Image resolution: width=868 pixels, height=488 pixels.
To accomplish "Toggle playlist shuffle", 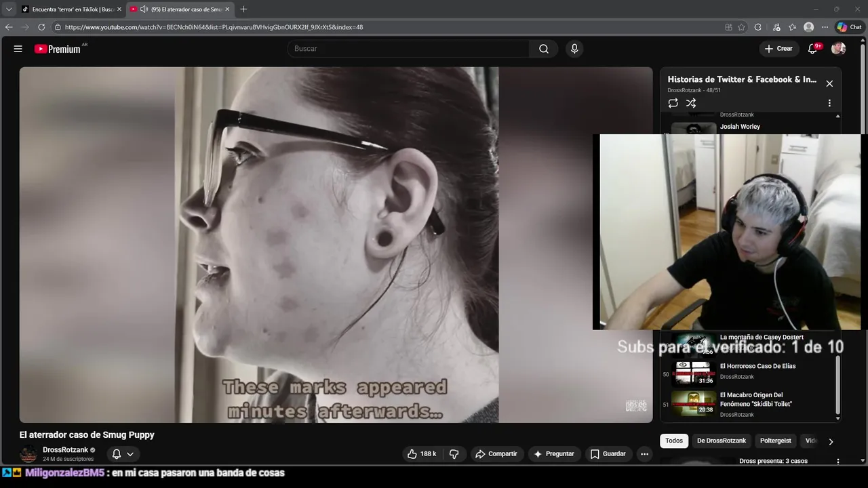I will (x=691, y=103).
